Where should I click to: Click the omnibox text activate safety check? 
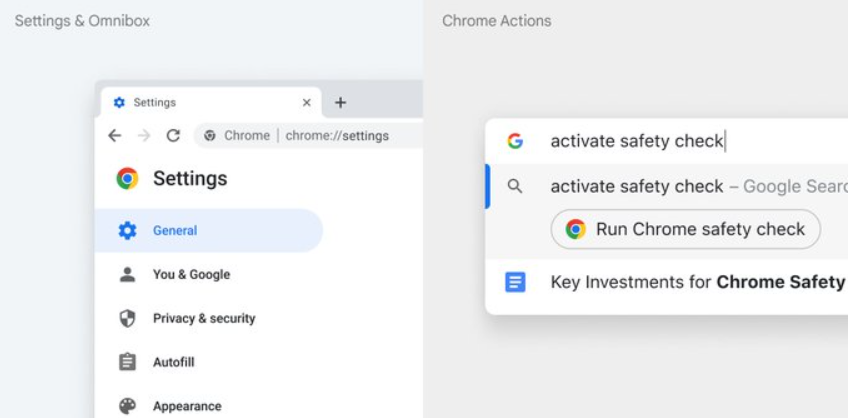point(637,141)
